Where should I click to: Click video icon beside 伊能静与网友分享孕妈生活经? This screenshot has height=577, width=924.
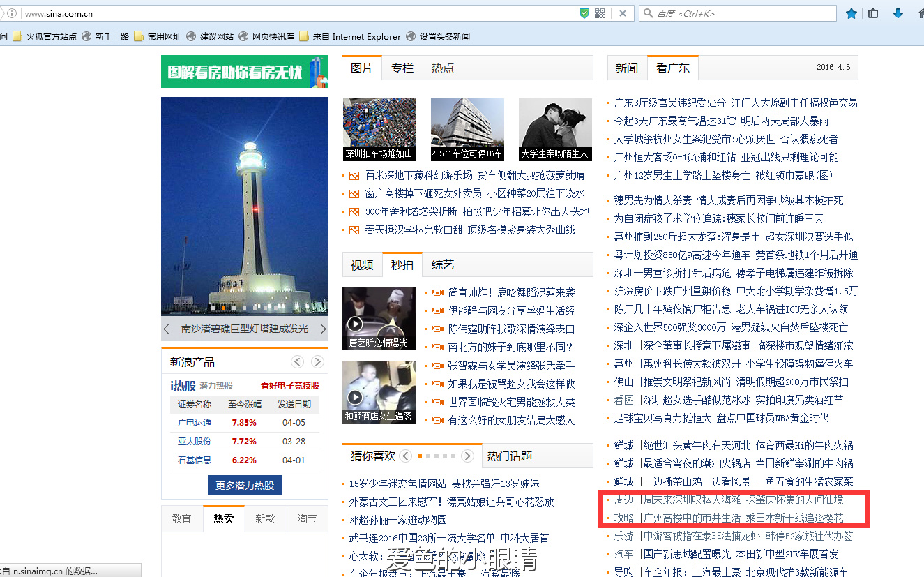438,311
